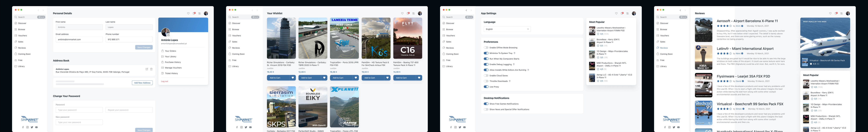Click wishlist heart in Reviews window header
868x132 pixels.
tap(830, 14)
